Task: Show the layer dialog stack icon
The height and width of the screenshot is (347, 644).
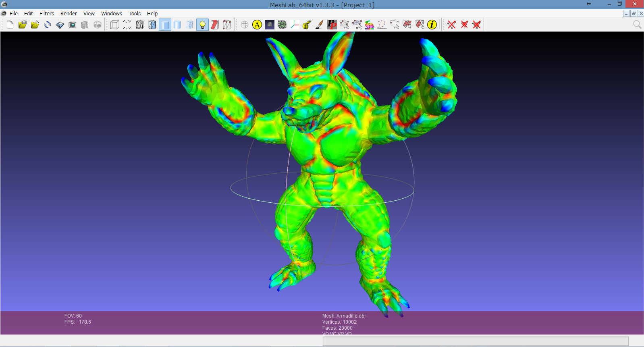Action: coord(85,25)
